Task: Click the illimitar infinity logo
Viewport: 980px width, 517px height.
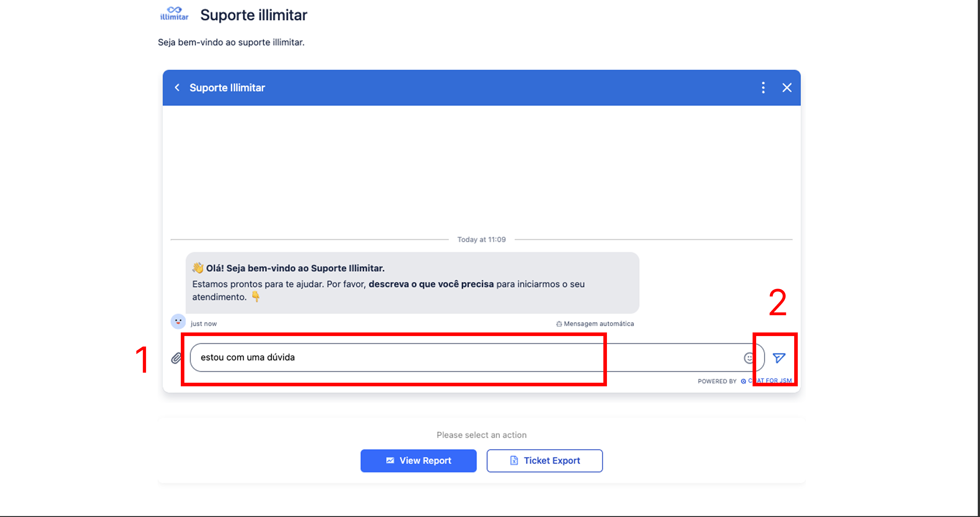Action: pyautogui.click(x=174, y=14)
